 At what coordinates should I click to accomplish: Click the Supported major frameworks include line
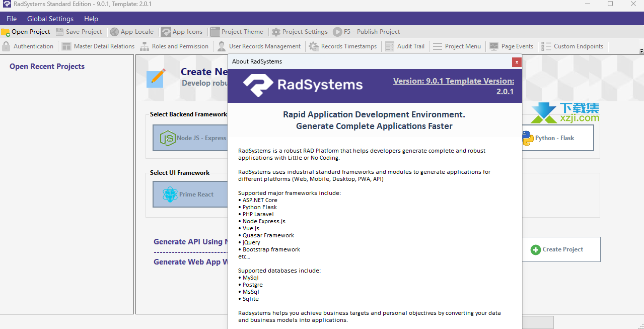[290, 193]
